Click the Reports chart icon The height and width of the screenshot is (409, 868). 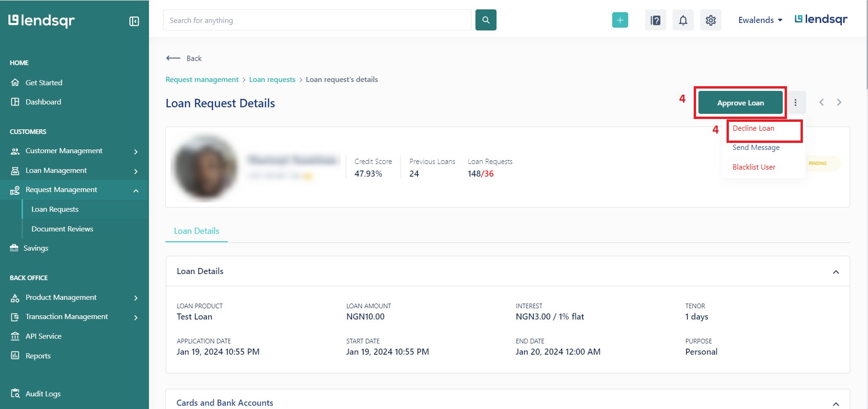[x=15, y=356]
